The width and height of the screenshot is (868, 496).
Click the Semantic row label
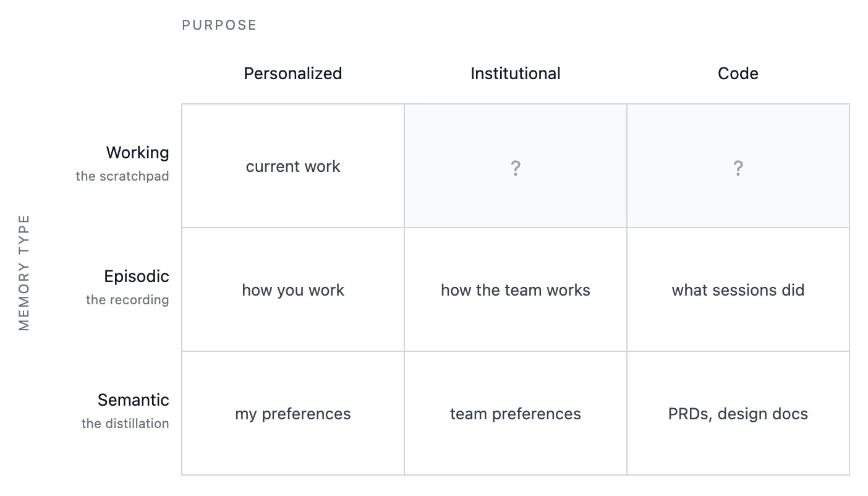pyautogui.click(x=134, y=400)
